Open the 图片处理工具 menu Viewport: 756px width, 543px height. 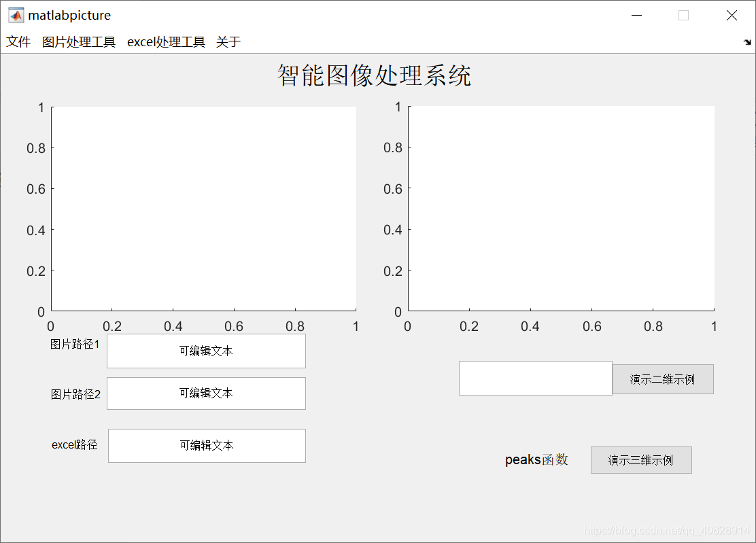point(79,41)
